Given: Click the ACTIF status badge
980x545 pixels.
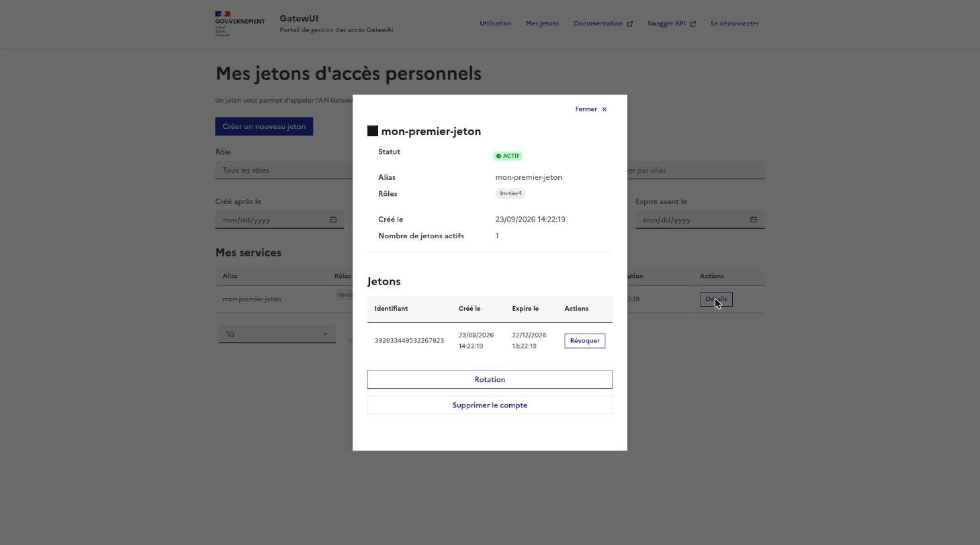Looking at the screenshot, I should pyautogui.click(x=508, y=156).
